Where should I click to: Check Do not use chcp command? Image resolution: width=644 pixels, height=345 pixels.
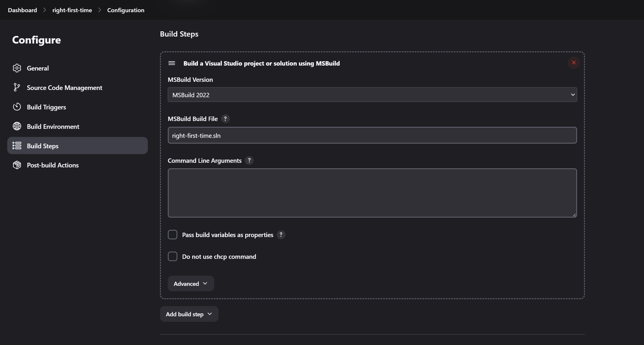[x=172, y=257]
